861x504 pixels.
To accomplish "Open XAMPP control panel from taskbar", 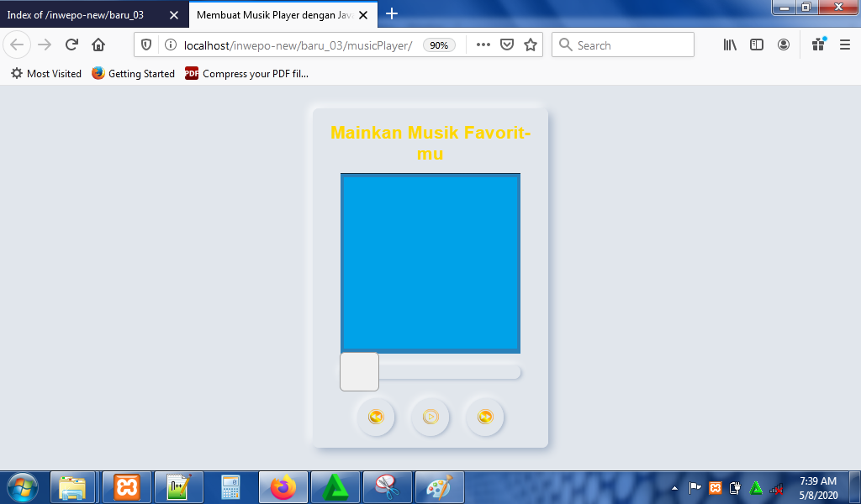I will click(127, 487).
